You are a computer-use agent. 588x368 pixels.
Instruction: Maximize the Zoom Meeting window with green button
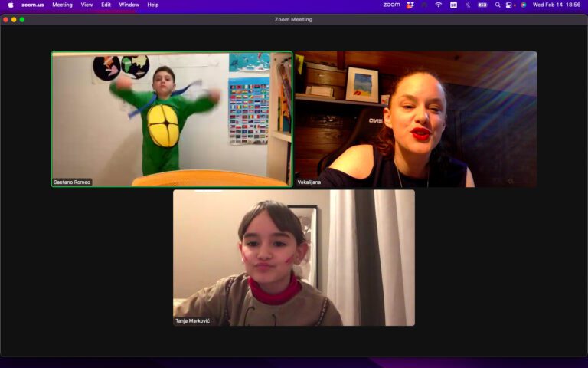pos(22,19)
